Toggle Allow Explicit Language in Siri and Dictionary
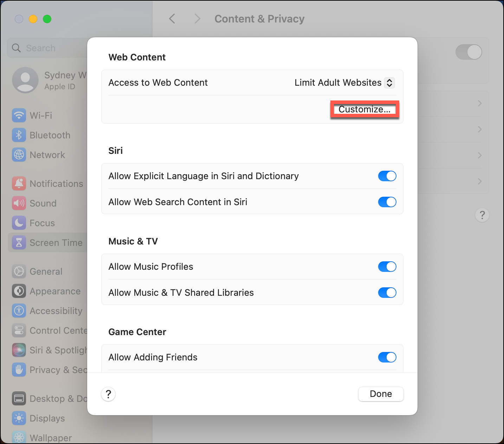Screen dimensions: 504x444 [x=387, y=176]
